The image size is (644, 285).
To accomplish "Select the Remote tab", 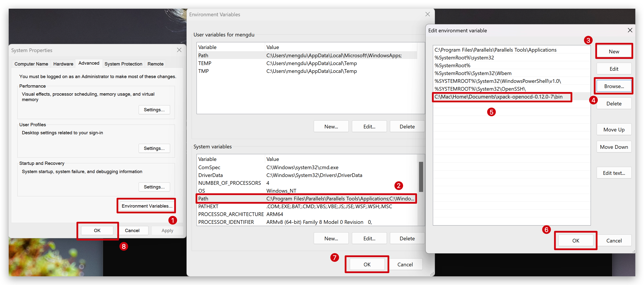I will [155, 64].
